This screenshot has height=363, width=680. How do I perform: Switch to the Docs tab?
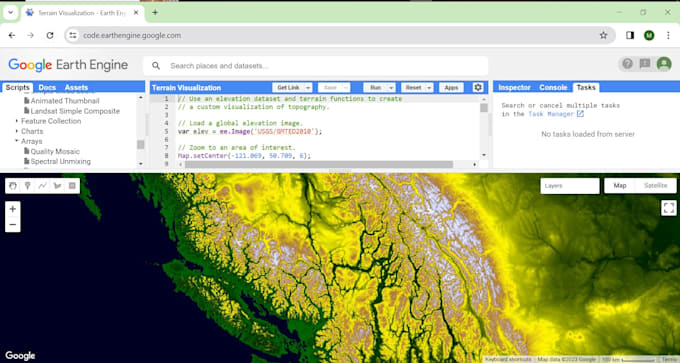[x=47, y=88]
